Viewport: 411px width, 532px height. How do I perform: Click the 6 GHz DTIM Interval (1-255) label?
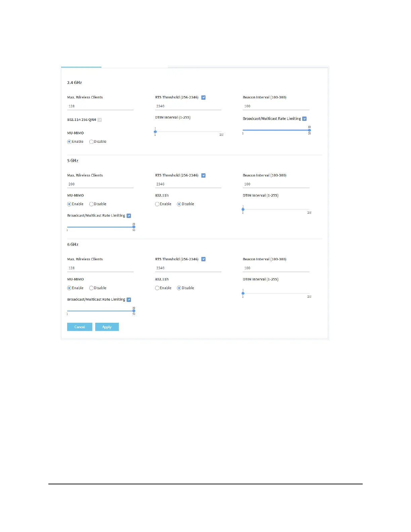[x=261, y=279]
